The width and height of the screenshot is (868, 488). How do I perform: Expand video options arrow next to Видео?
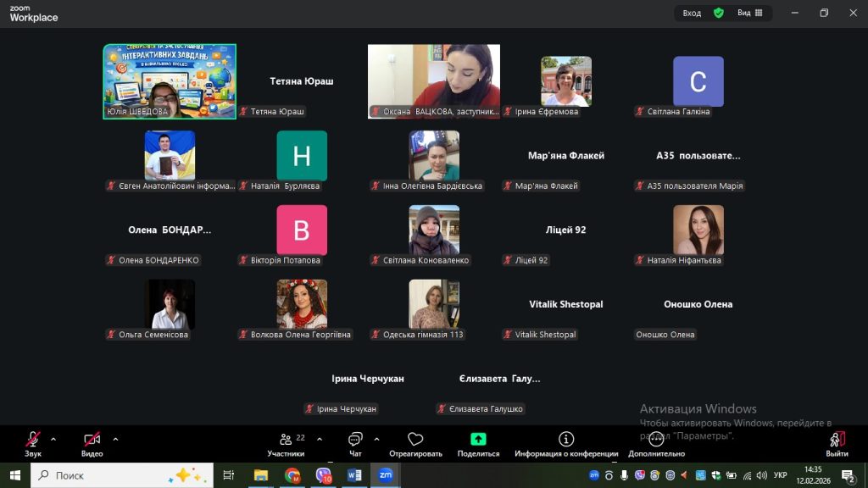[x=115, y=439]
